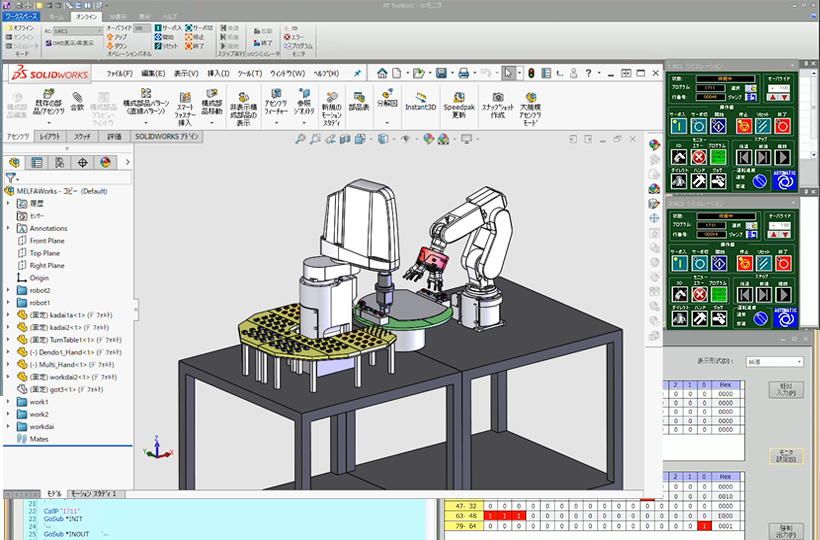Switch to the スケッチ tab
Image resolution: width=820 pixels, height=540 pixels.
(82, 136)
